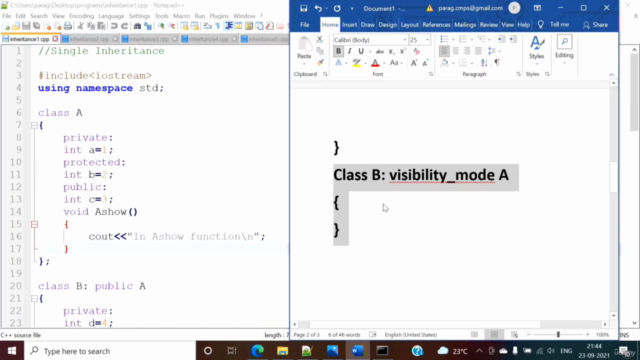
Task: Toggle Align Left in Word Paragraph group
Action: coord(444,51)
